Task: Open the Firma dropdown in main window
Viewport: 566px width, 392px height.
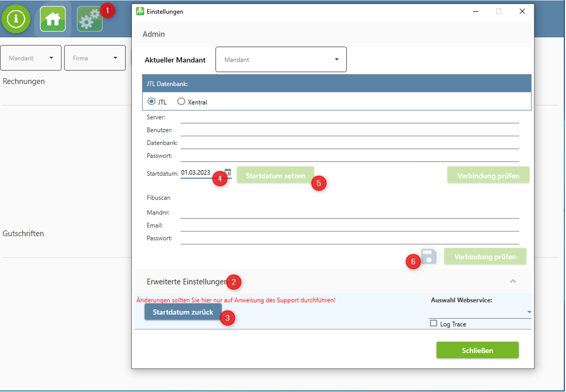Action: point(95,58)
